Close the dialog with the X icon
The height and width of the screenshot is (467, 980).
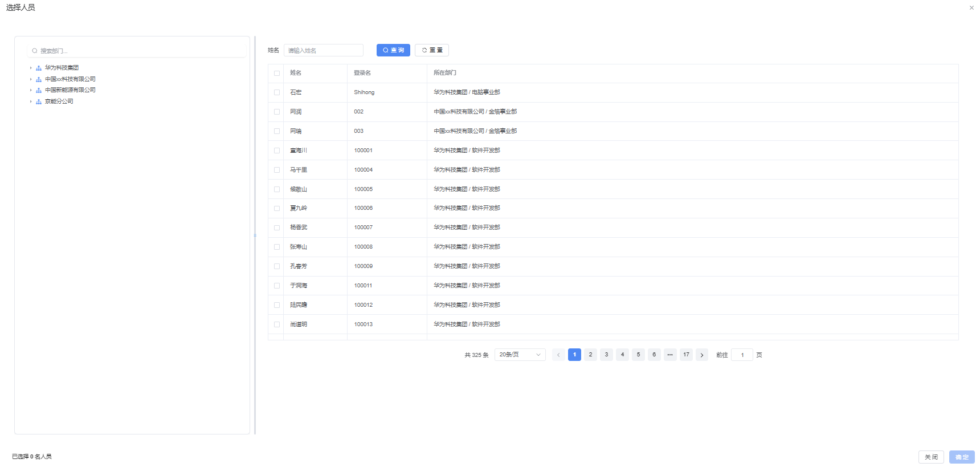(971, 8)
